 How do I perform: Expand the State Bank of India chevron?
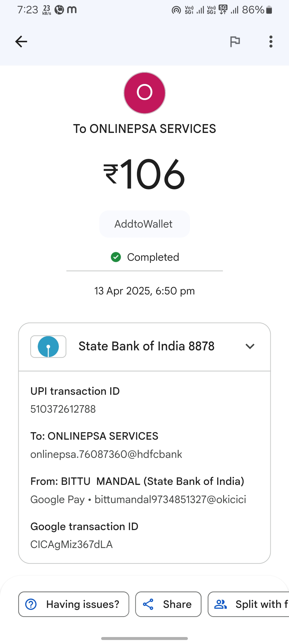250,346
